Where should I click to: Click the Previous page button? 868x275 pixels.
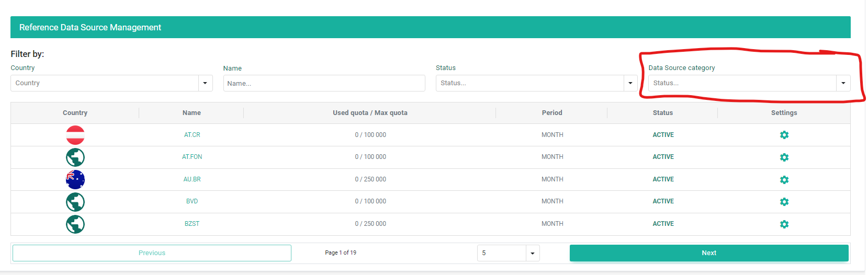coord(152,253)
